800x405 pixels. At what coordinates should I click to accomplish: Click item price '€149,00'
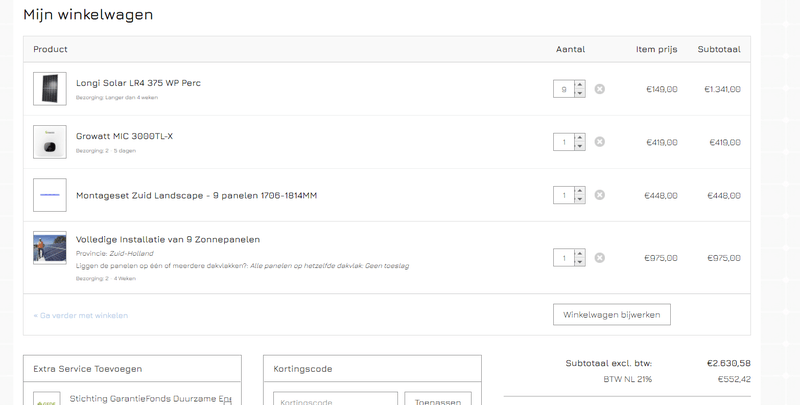662,89
